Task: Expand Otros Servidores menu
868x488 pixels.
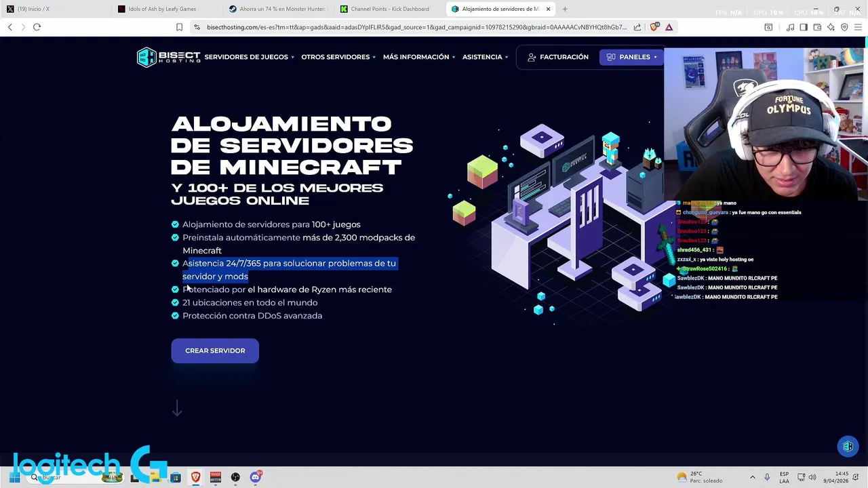Action: tap(338, 57)
